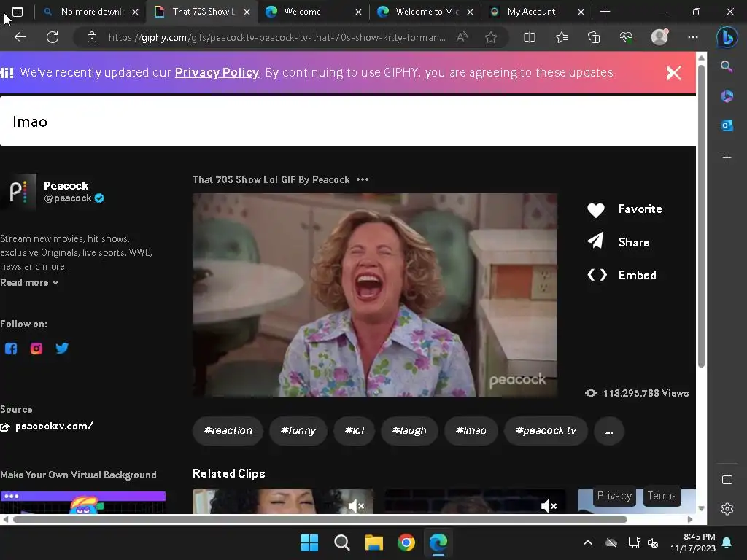The width and height of the screenshot is (747, 560).
Task: Click the Terms footer link
Action: tap(662, 496)
